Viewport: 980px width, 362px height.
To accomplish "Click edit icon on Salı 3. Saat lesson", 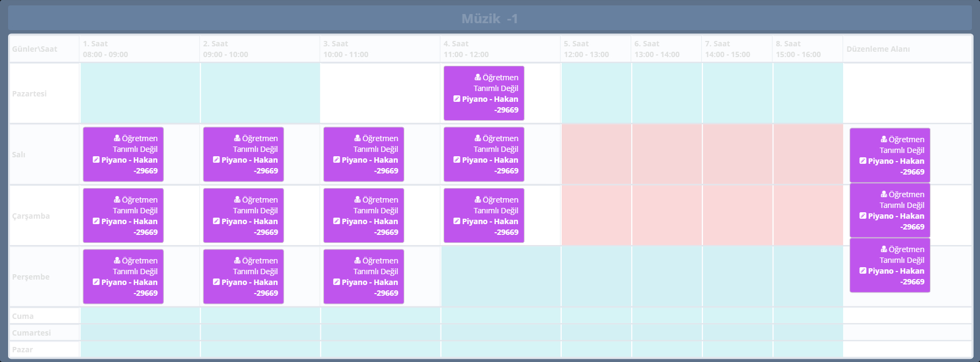I will pos(336,160).
